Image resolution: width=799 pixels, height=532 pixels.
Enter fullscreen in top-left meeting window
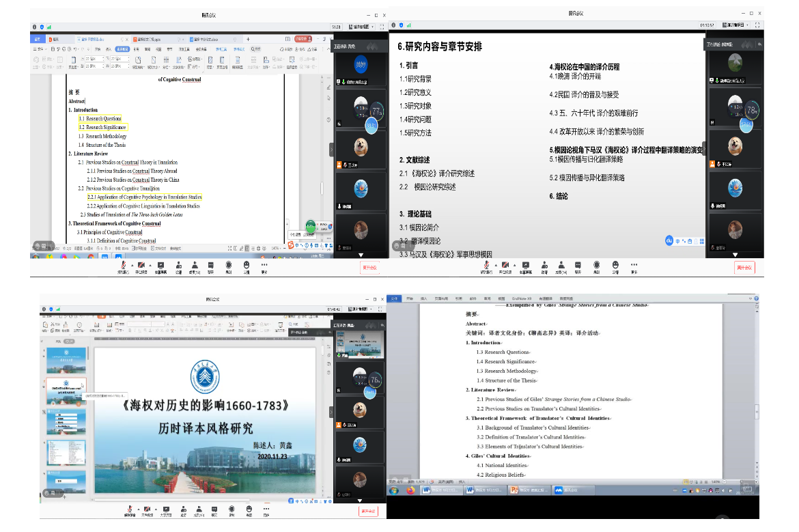[382, 27]
